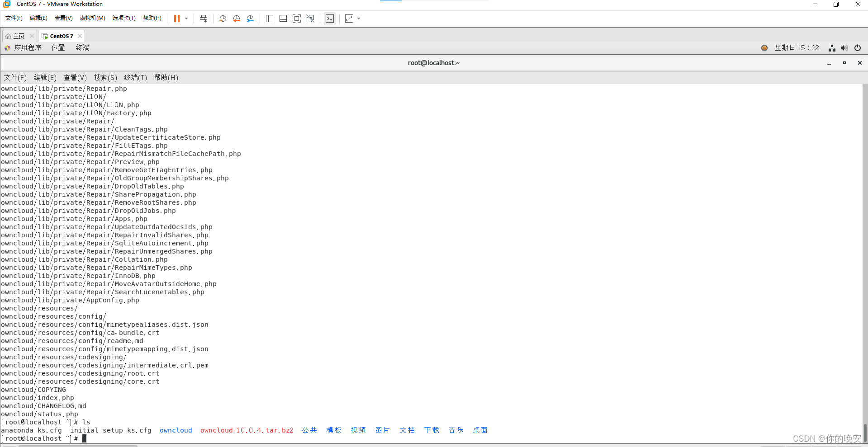Open the GNOME 位置 menu
This screenshot has height=447, width=868.
58,47
